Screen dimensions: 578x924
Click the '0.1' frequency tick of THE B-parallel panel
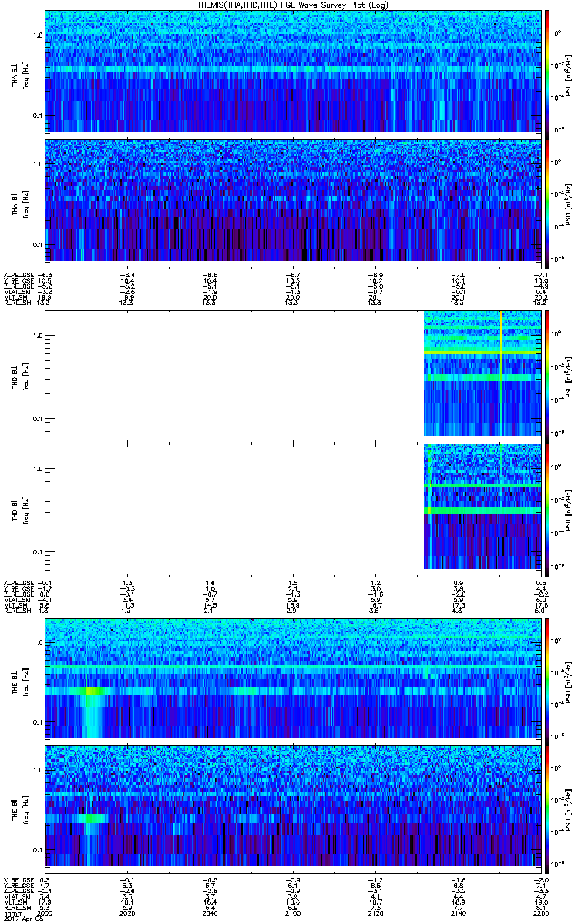pos(37,850)
